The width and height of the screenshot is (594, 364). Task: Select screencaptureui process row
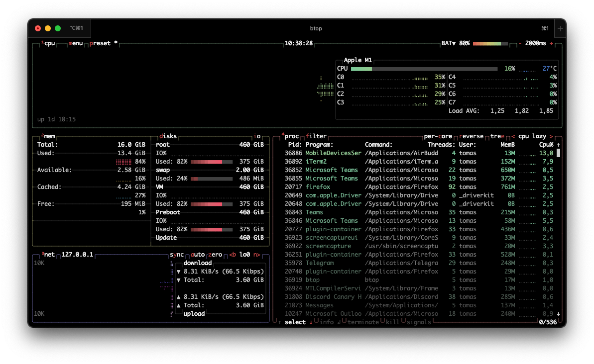(419, 238)
